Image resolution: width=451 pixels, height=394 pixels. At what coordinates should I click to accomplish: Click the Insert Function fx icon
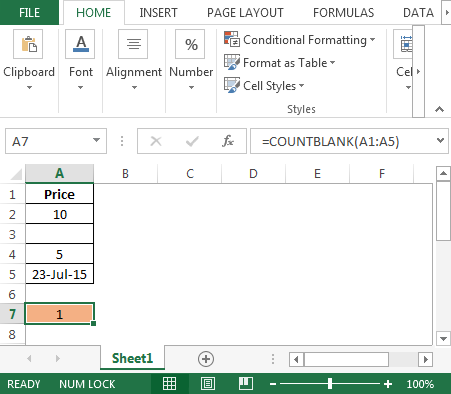coord(228,141)
